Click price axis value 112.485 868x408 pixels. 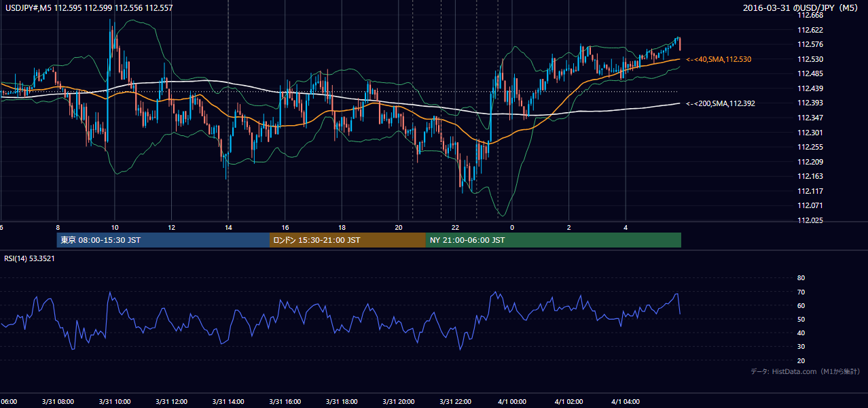tap(810, 73)
